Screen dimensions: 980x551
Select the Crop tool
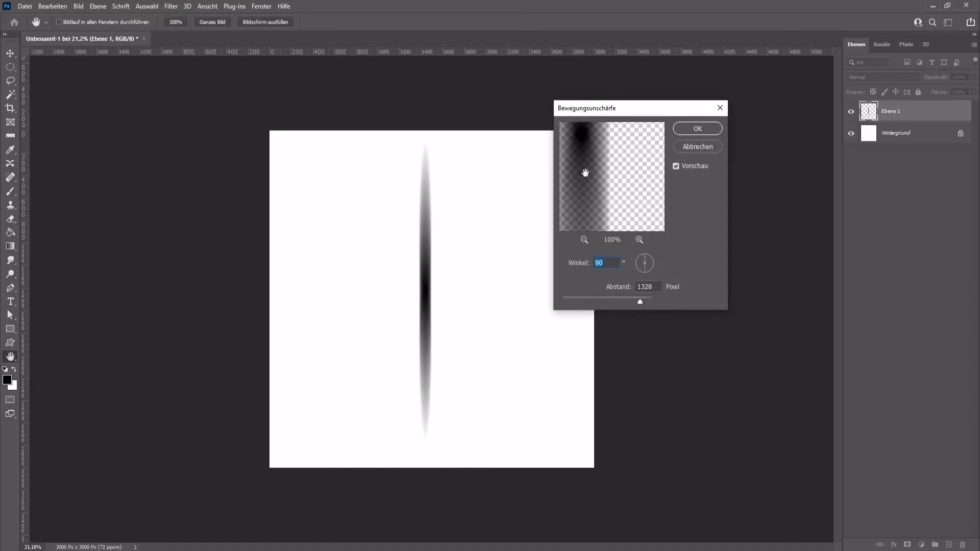point(10,108)
